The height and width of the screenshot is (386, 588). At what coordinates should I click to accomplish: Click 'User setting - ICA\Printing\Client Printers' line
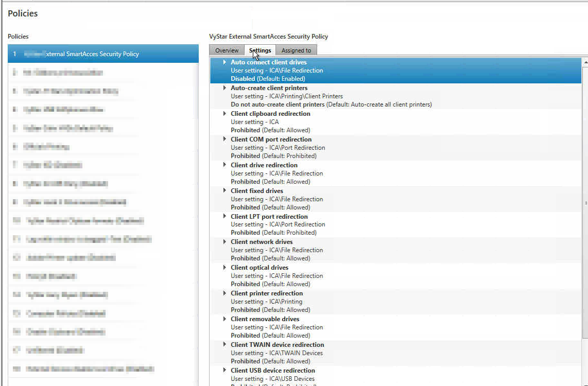coord(286,96)
